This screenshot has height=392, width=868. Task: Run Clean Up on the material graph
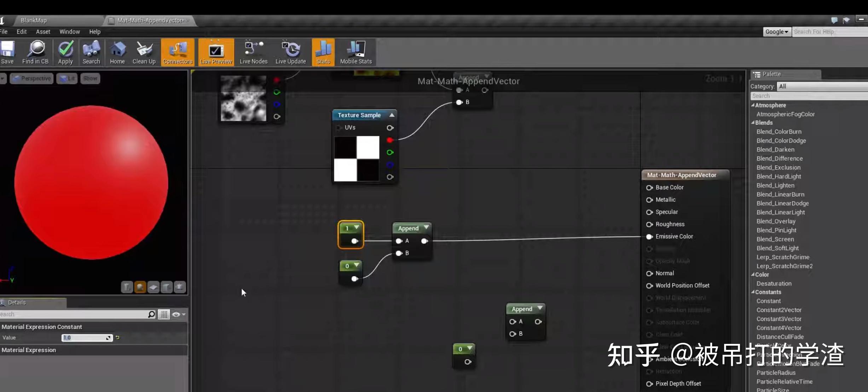pyautogui.click(x=144, y=52)
